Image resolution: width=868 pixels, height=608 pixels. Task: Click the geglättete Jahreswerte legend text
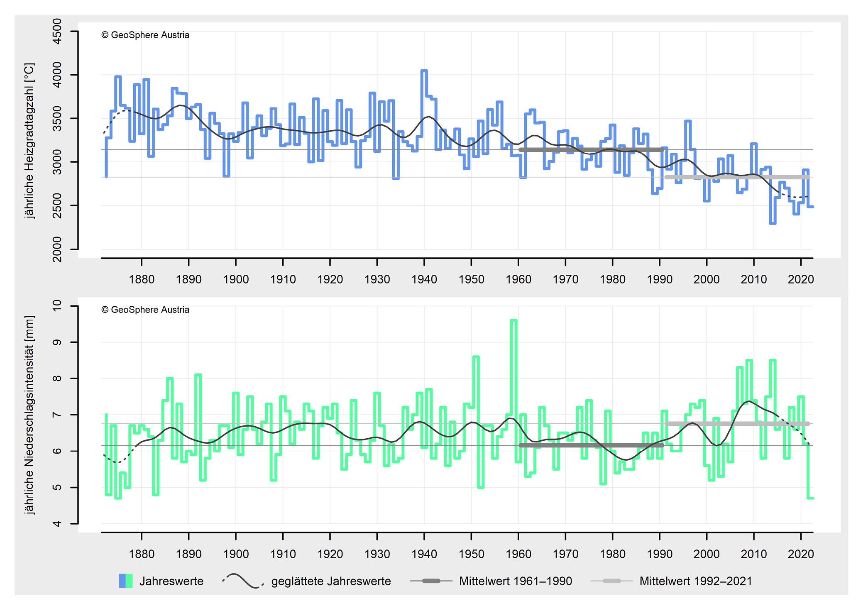(331, 581)
